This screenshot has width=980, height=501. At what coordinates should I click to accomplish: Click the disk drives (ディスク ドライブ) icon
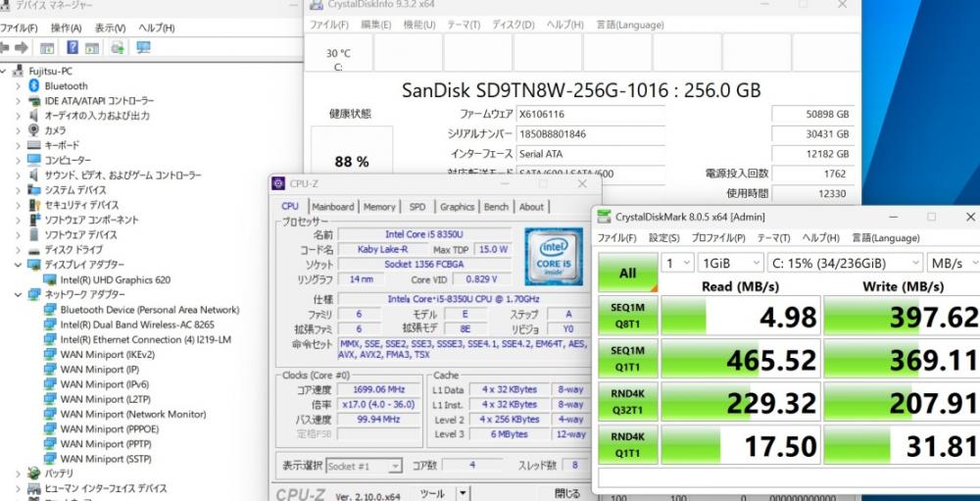point(33,250)
